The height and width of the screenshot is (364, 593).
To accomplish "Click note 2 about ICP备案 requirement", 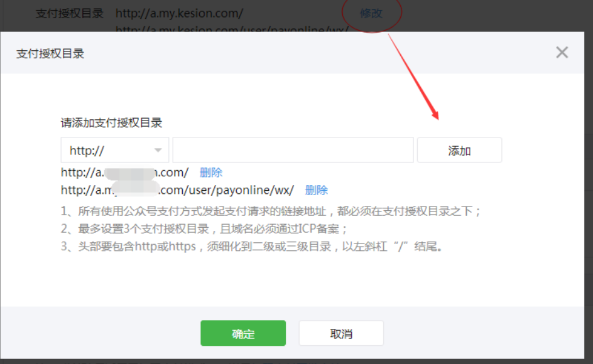I will tap(204, 228).
